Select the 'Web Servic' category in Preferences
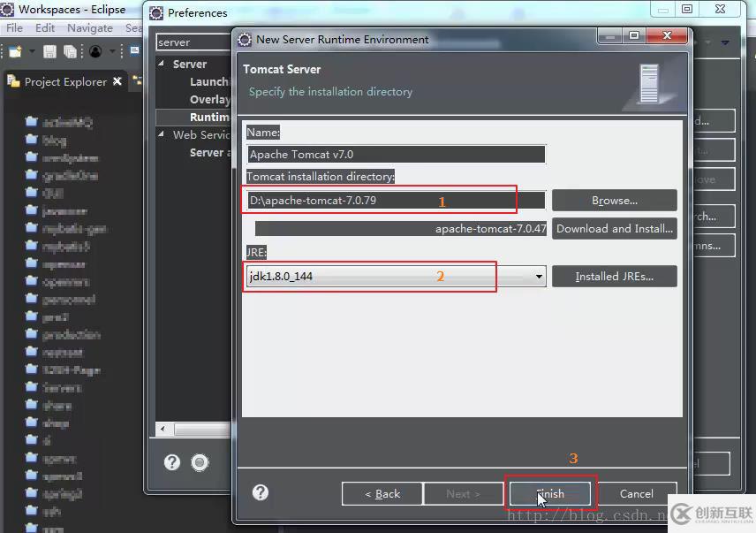The height and width of the screenshot is (533, 756). (201, 134)
